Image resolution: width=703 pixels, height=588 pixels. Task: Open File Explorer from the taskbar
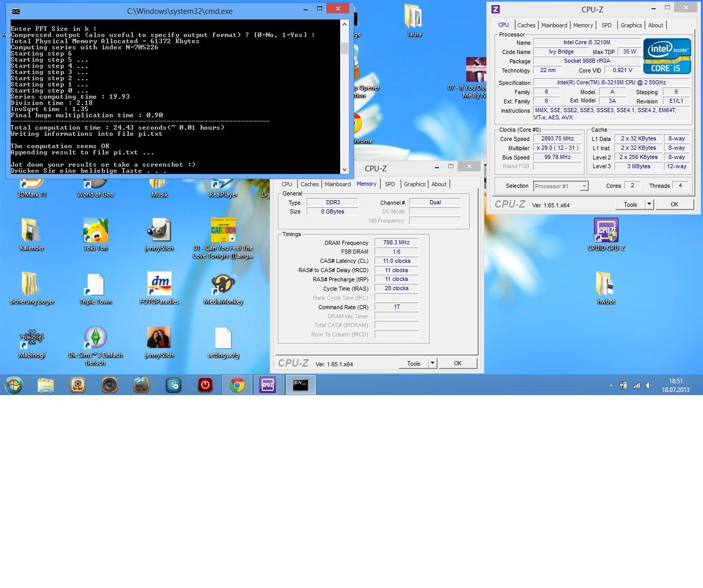pos(46,385)
